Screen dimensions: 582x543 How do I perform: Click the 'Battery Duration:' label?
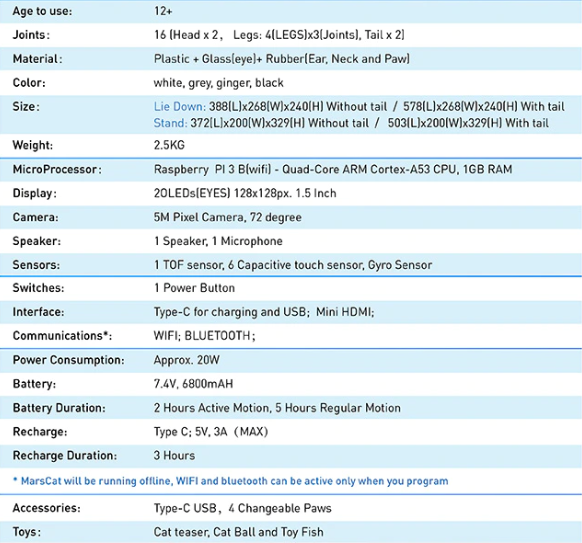pos(59,408)
